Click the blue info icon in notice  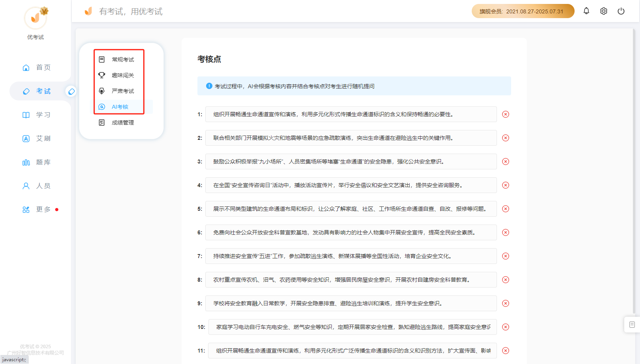[x=209, y=86]
